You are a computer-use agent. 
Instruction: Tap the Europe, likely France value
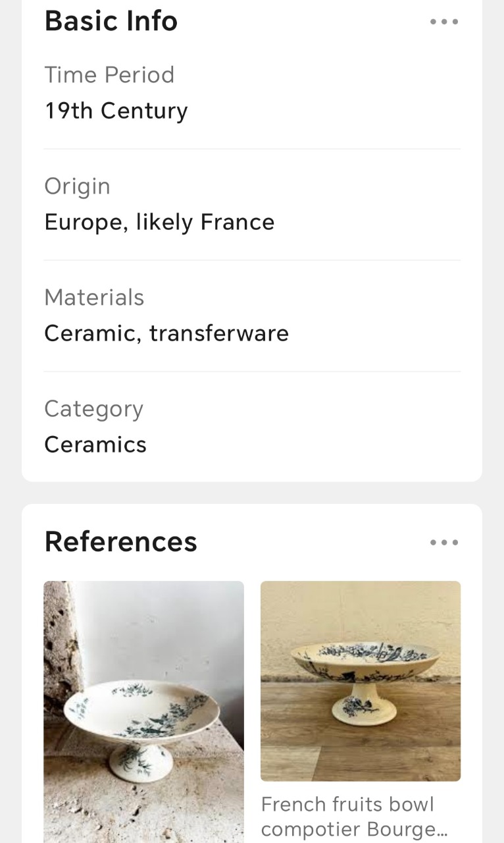[x=159, y=222]
